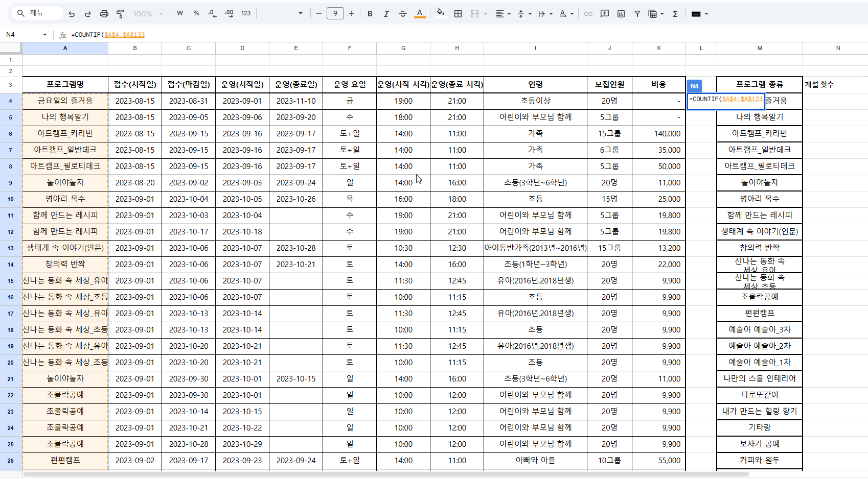The width and height of the screenshot is (868, 478).
Task: Click the 메뉴 search box
Action: (x=37, y=13)
